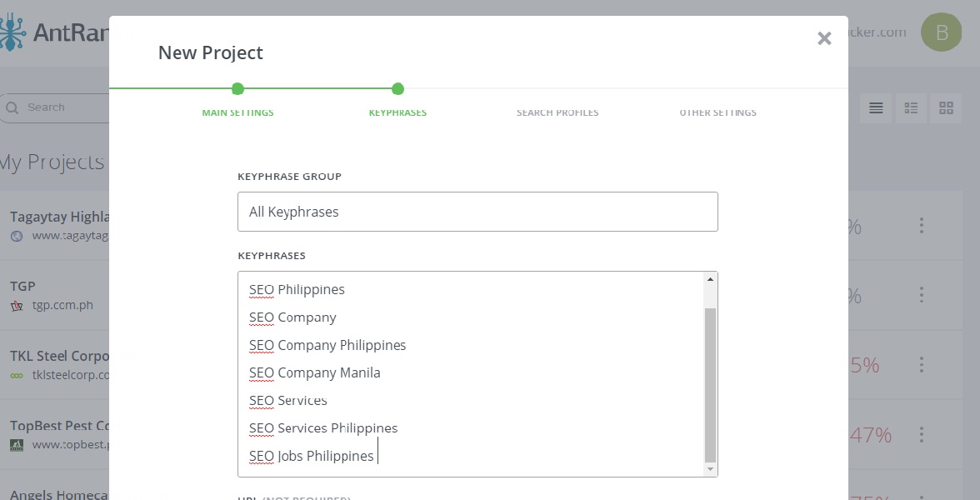Image resolution: width=980 pixels, height=500 pixels.
Task: Open options menu for Tagaytay Highlands project
Action: [922, 225]
